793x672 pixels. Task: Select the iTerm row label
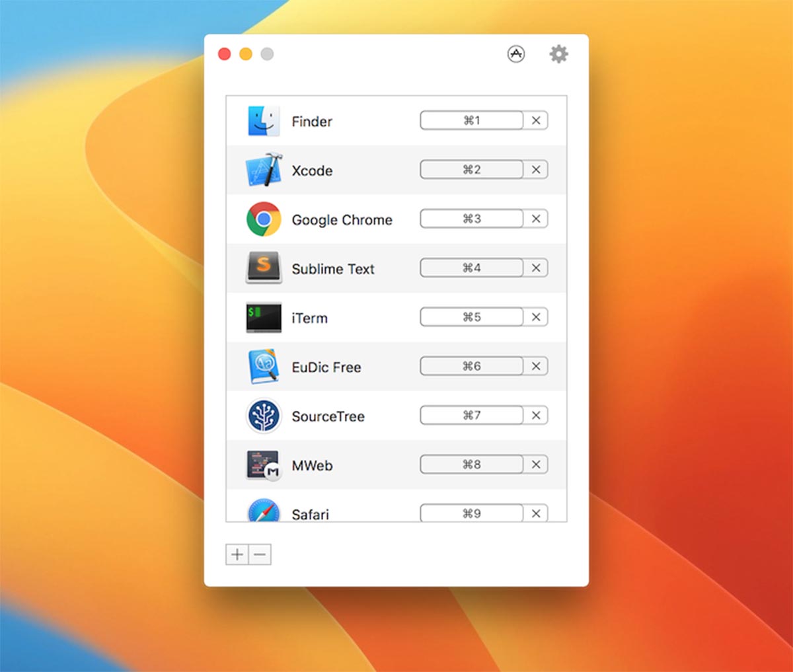pyautogui.click(x=310, y=318)
